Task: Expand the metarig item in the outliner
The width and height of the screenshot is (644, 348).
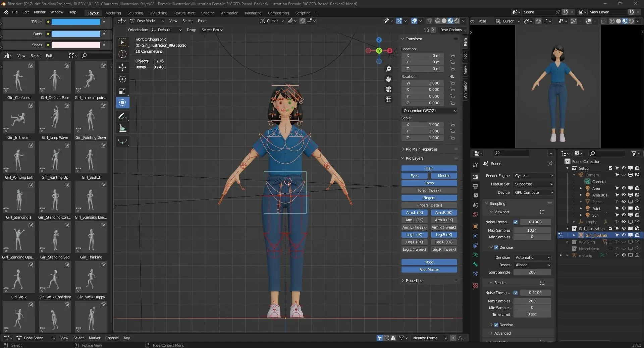Action: click(x=568, y=255)
